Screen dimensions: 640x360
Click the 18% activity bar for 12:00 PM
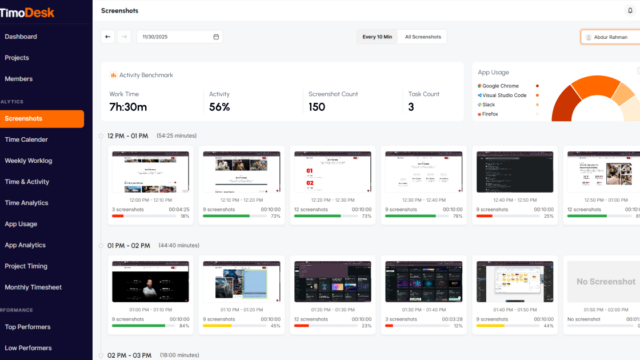[144, 216]
